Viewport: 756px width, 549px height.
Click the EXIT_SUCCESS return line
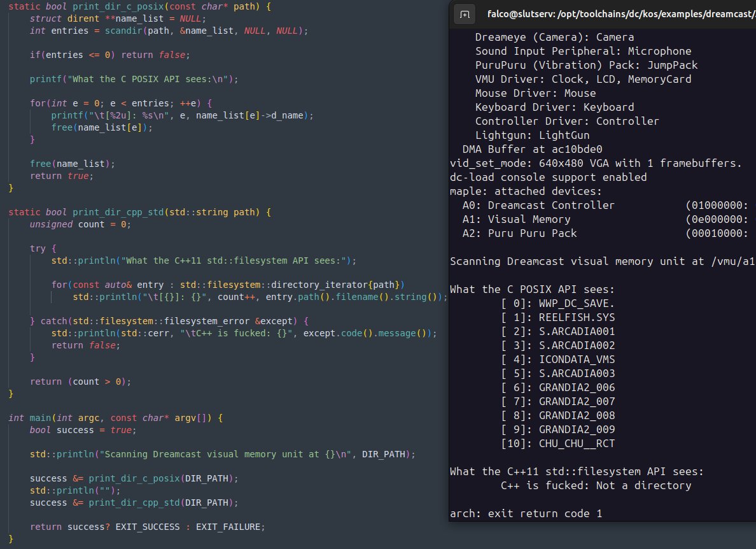point(148,527)
